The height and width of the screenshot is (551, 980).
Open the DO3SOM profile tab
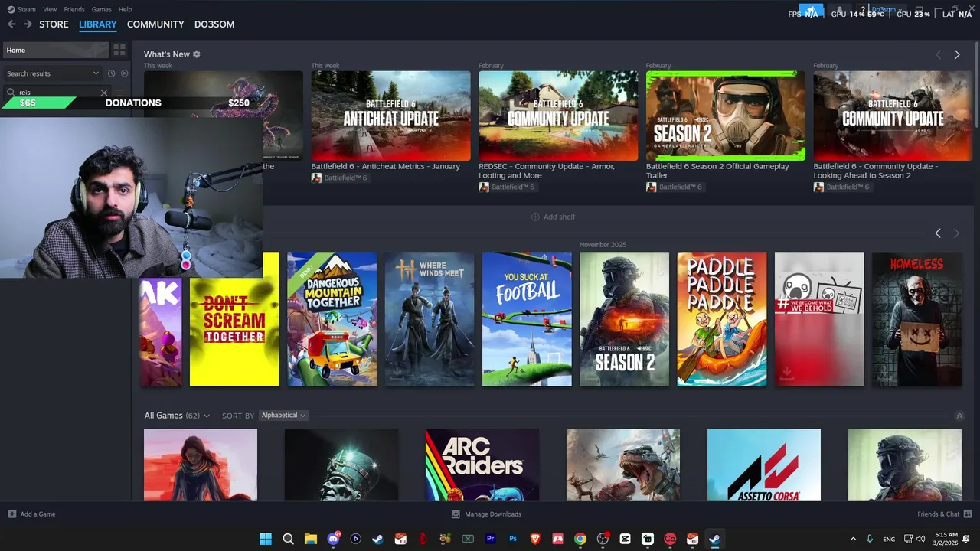point(214,24)
